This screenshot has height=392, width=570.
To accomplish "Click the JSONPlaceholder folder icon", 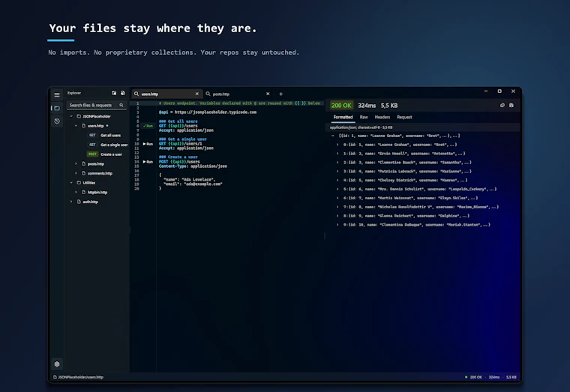I will click(x=79, y=116).
